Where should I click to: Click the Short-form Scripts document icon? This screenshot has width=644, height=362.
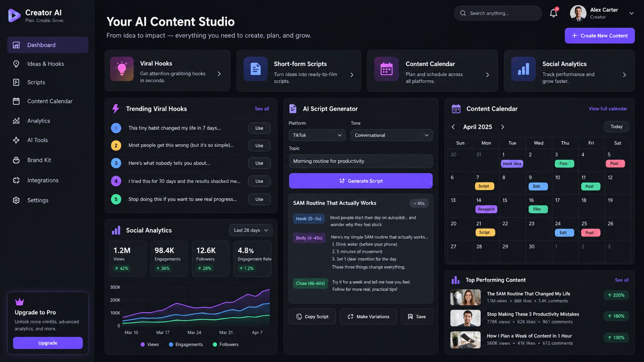(x=255, y=69)
